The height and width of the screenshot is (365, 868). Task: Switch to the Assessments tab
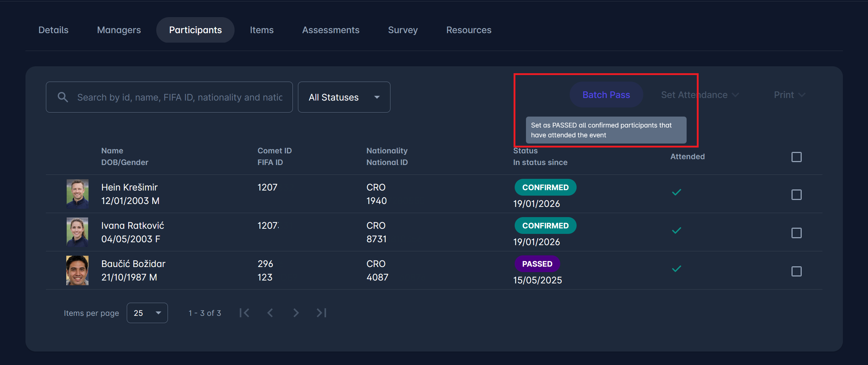tap(330, 30)
